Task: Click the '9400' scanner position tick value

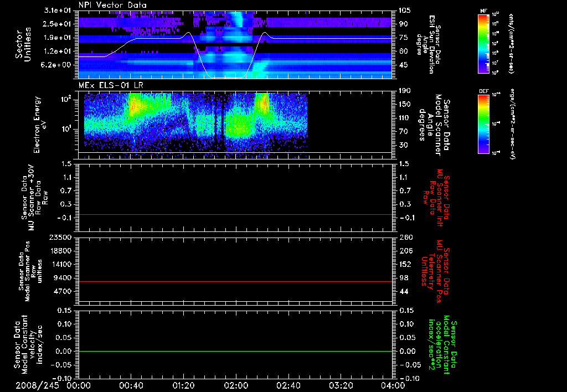Action: [63, 278]
